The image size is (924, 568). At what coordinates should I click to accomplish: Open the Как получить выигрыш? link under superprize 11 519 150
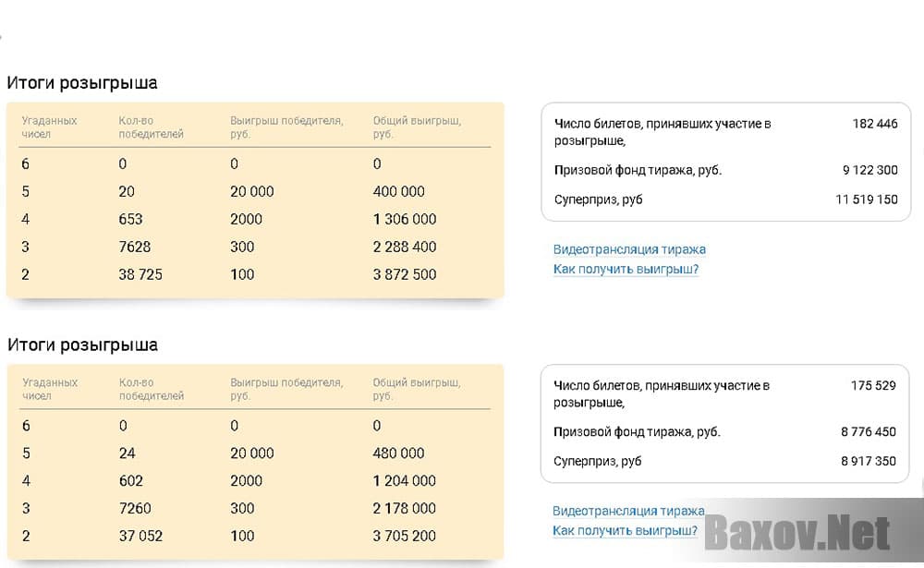(626, 270)
